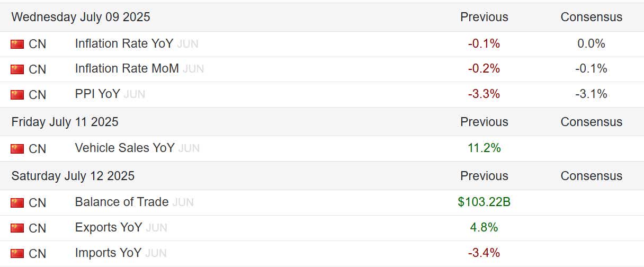Click the Saturday July 12 2025 header
644x267 pixels.
click(x=73, y=176)
